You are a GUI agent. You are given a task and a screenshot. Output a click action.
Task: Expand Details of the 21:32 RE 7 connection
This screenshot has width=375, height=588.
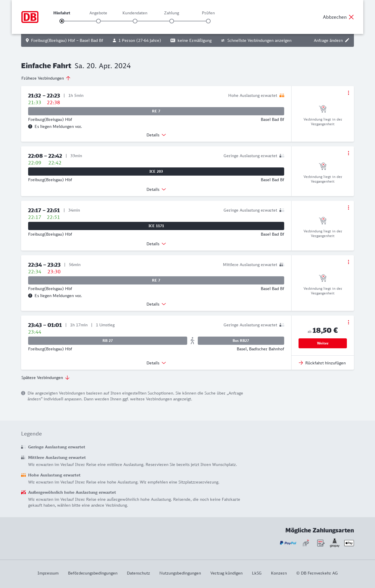coord(156,135)
